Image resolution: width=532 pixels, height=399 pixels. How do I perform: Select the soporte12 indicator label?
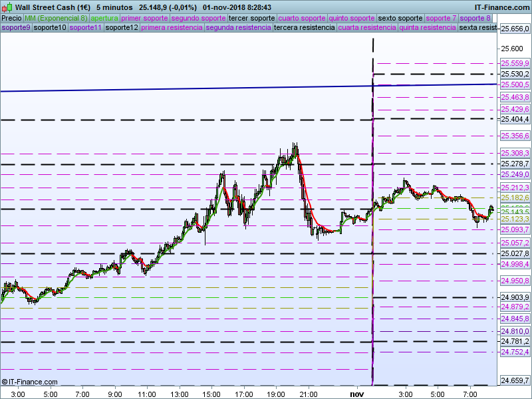click(122, 27)
